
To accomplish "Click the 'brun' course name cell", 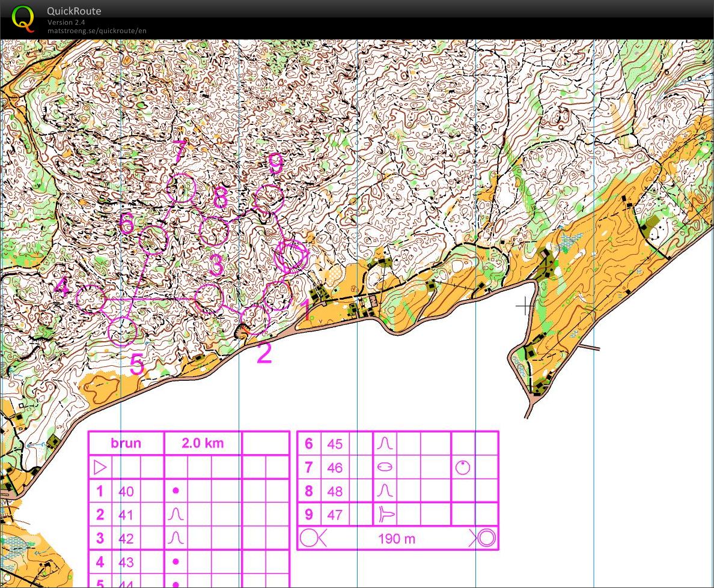I will 126,443.
